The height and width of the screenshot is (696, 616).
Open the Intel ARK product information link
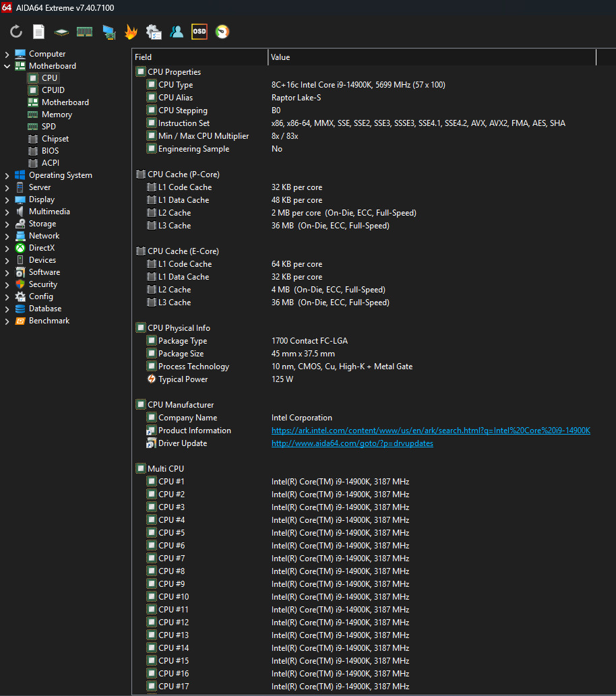(x=431, y=431)
